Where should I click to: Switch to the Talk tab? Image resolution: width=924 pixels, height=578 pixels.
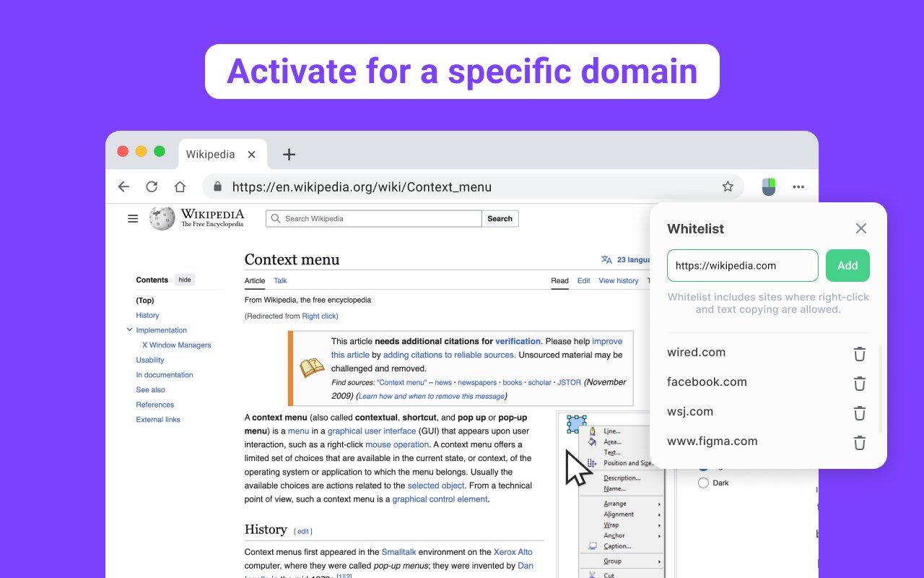pyautogui.click(x=280, y=280)
